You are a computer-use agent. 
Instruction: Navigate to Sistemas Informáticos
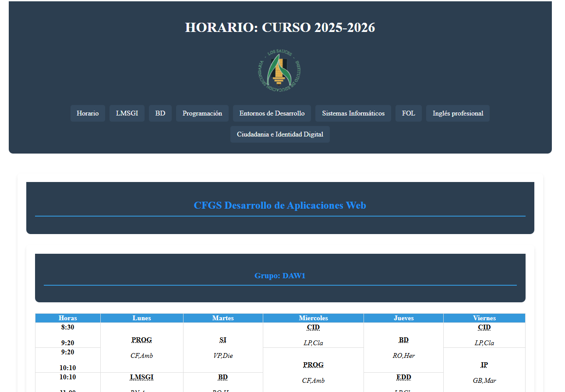(353, 113)
